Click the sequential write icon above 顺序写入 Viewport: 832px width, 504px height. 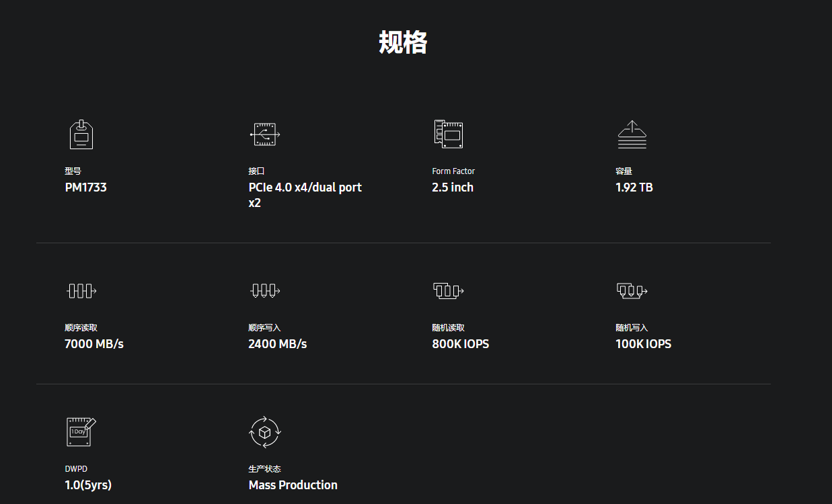[265, 291]
